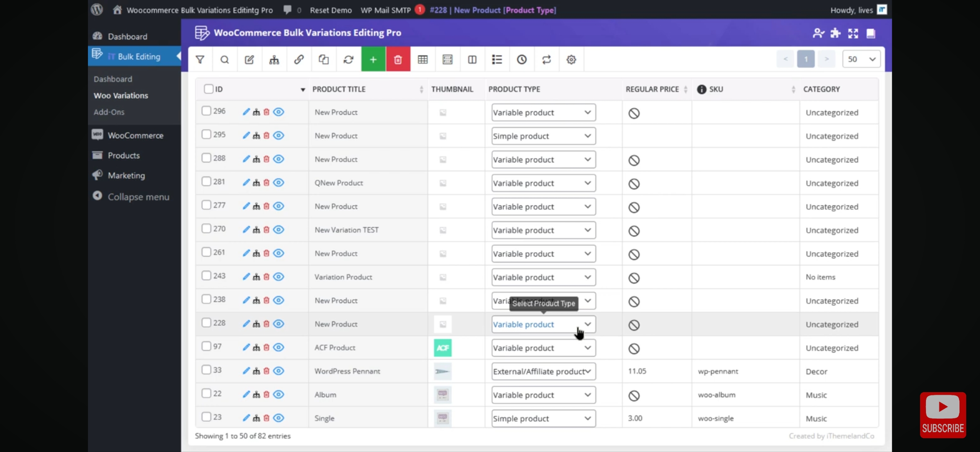Check the checkbox for product 295
Screen dimensions: 980x452
(x=206, y=134)
